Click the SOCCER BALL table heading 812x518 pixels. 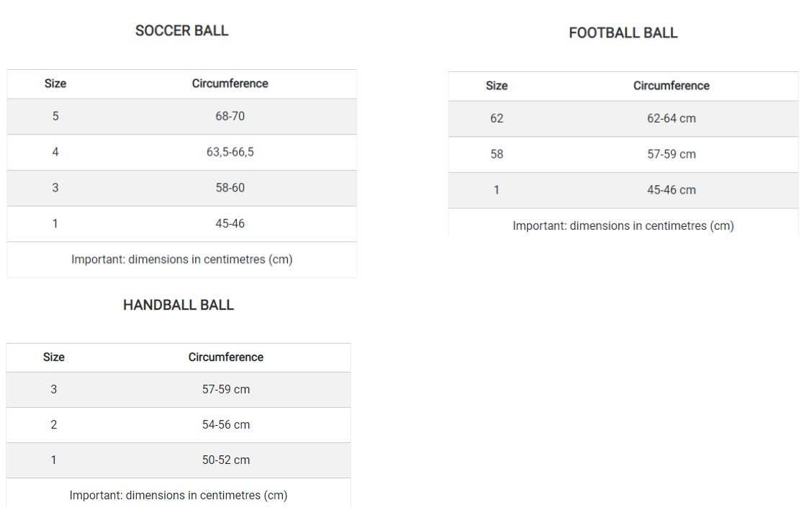[x=181, y=30]
